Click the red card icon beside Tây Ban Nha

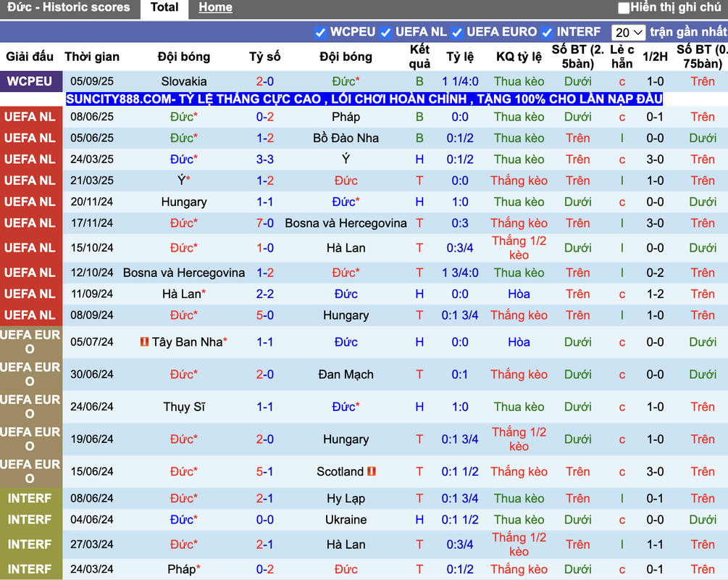(144, 341)
